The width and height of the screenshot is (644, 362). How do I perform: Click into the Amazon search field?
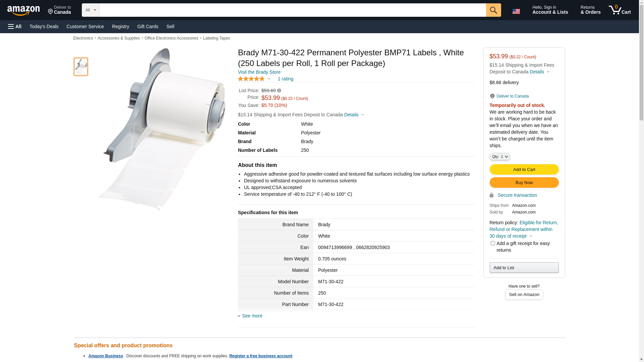pyautogui.click(x=292, y=10)
